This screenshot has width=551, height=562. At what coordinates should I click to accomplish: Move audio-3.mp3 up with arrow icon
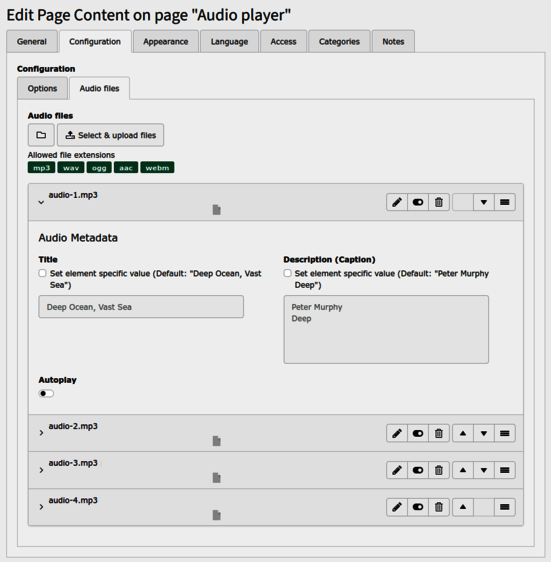[x=463, y=470]
